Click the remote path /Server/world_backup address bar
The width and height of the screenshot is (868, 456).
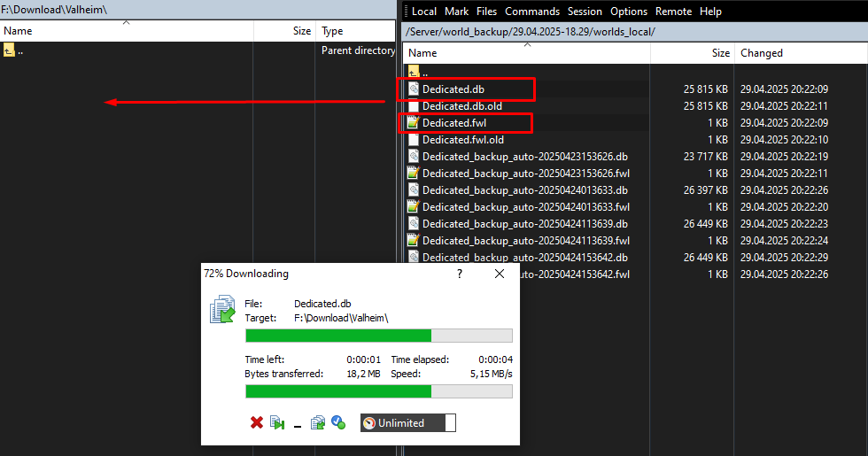click(530, 32)
